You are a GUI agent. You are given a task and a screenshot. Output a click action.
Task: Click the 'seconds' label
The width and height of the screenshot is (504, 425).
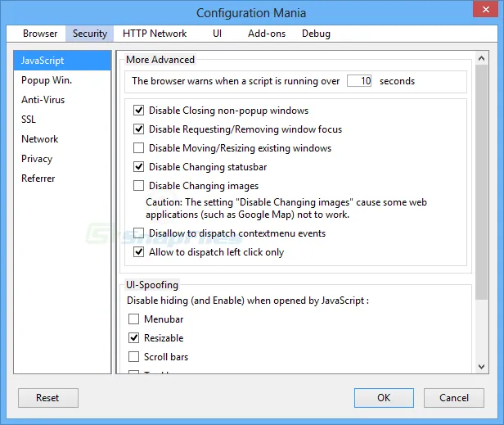click(398, 81)
